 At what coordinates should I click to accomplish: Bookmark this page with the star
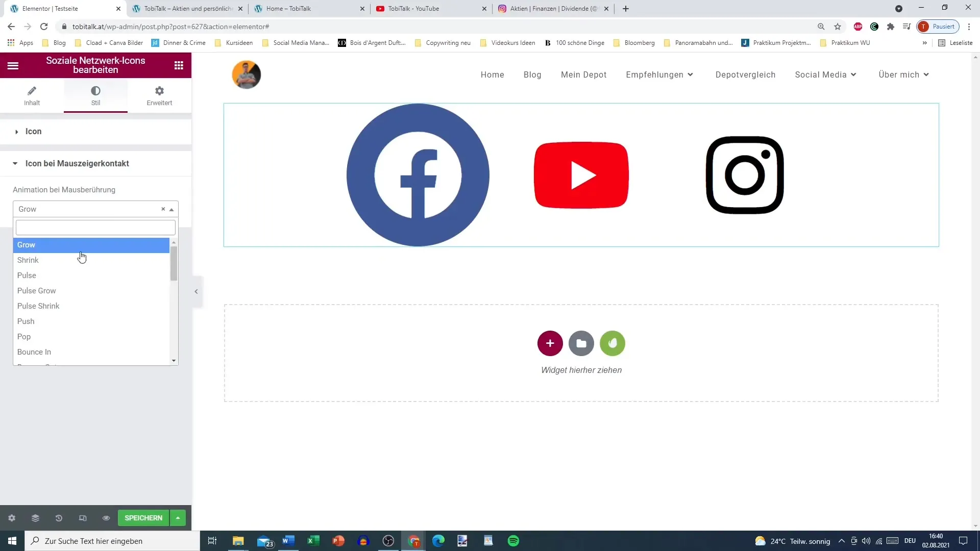(x=838, y=27)
